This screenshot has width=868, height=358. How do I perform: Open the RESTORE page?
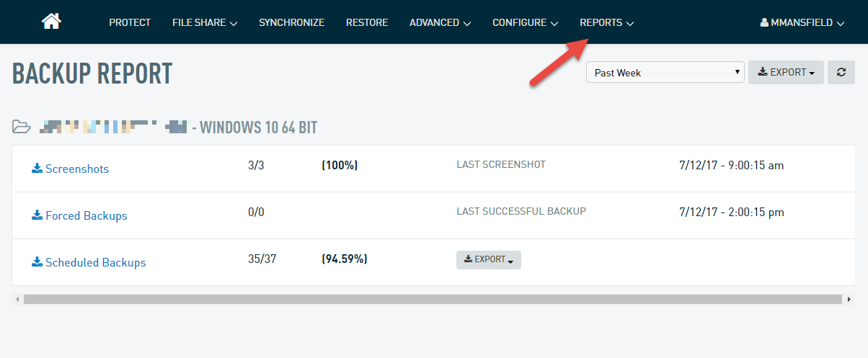[x=367, y=22]
